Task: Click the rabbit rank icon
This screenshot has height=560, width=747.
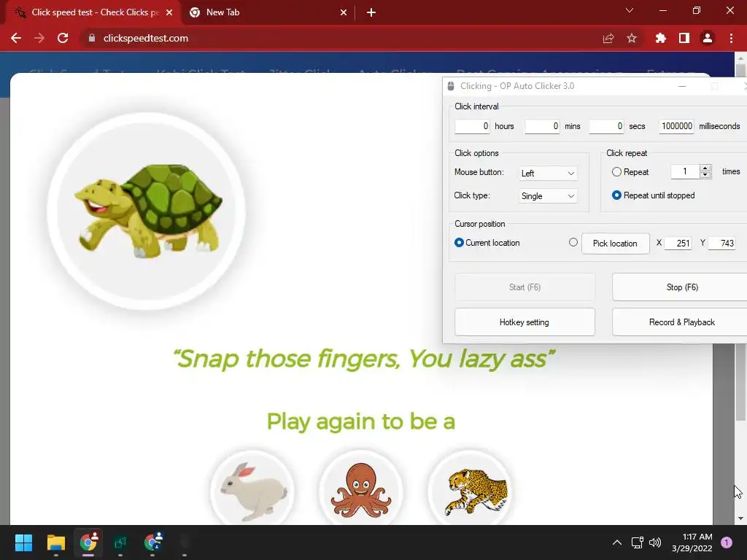Action: pos(253,490)
